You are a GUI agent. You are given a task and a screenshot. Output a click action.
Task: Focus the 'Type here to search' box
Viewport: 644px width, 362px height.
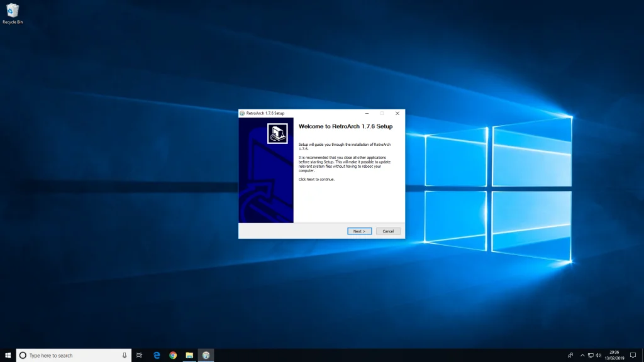[x=74, y=356]
